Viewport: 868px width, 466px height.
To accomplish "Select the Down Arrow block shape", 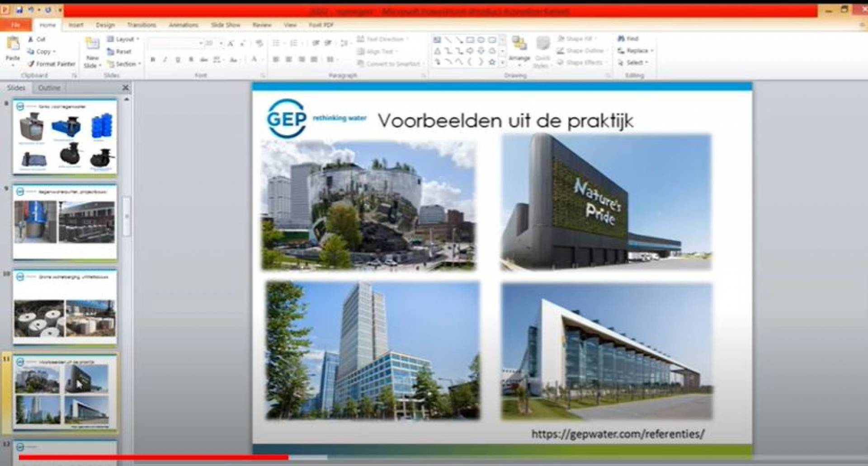I will click(x=481, y=51).
